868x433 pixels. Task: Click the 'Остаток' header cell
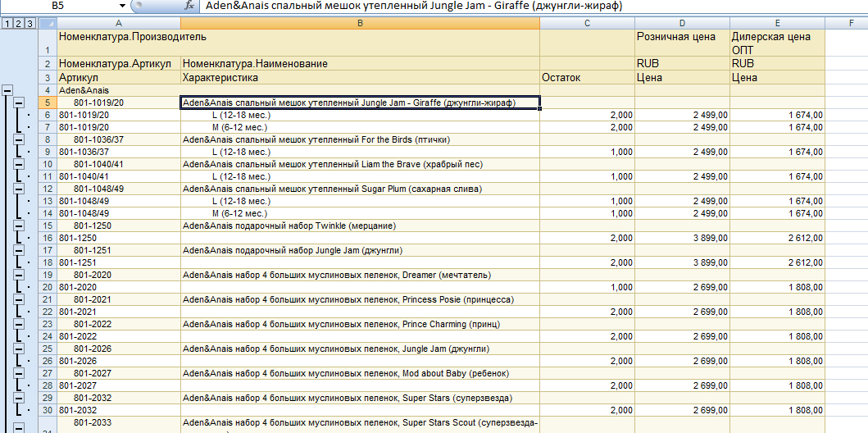[587, 78]
